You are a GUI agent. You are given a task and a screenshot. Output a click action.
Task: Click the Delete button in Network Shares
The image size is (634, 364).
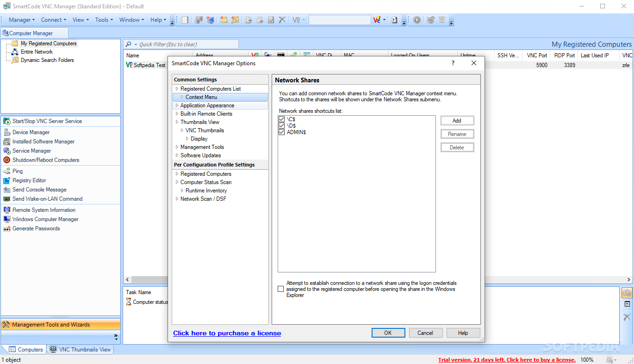(457, 148)
